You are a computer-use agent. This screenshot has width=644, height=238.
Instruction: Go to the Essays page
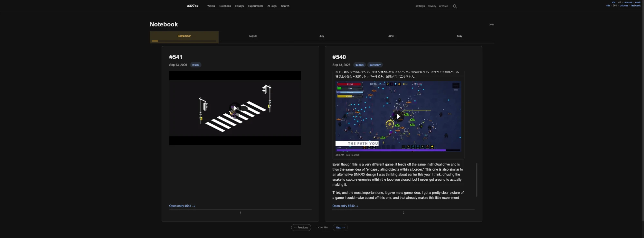tap(239, 6)
